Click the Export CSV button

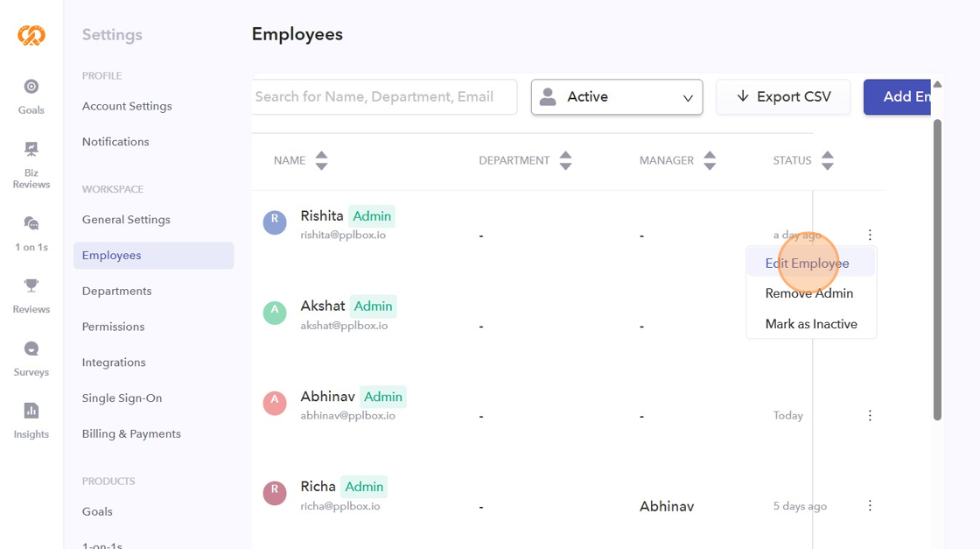(x=783, y=97)
